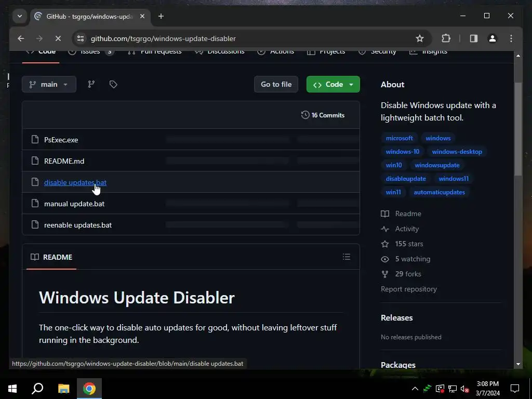Open the Activity link in About
This screenshot has width=532, height=399.
tap(400, 229)
